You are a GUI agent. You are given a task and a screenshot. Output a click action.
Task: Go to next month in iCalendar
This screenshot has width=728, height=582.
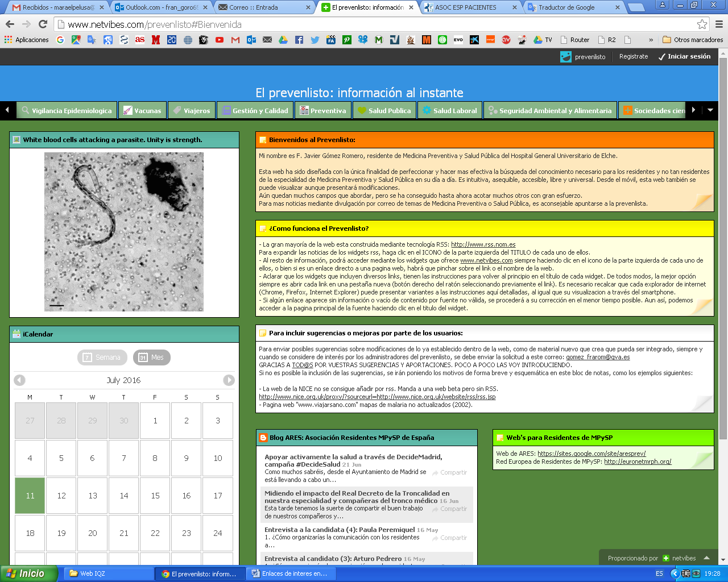(x=229, y=380)
